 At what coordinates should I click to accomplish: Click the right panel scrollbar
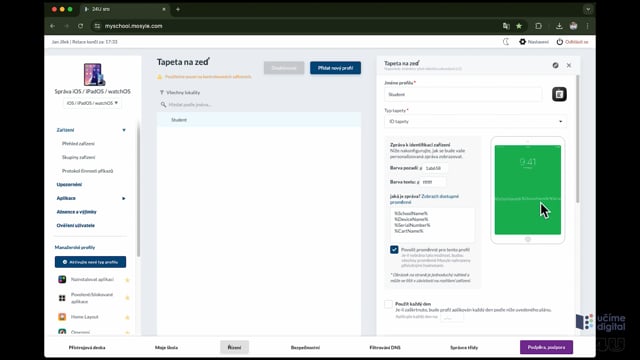pos(577,138)
